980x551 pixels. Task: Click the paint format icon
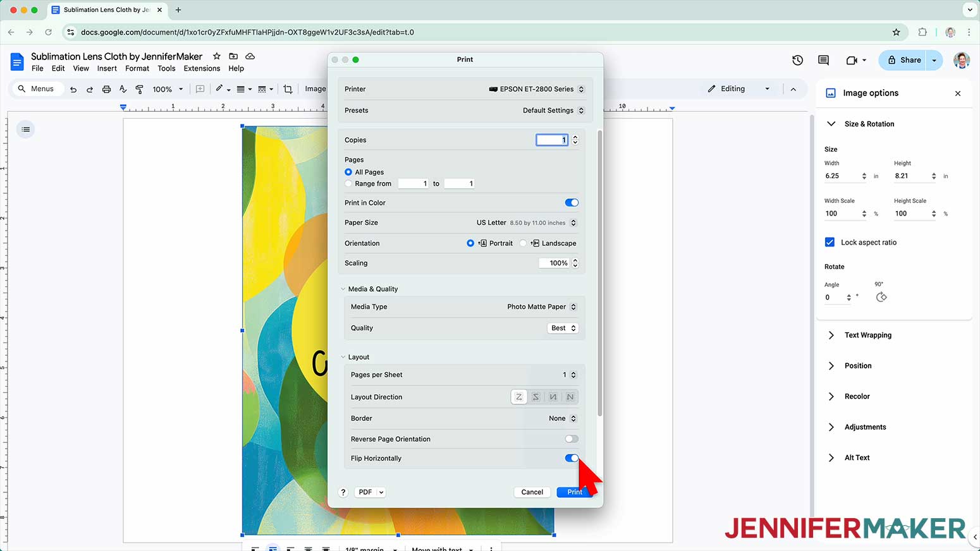[140, 89]
